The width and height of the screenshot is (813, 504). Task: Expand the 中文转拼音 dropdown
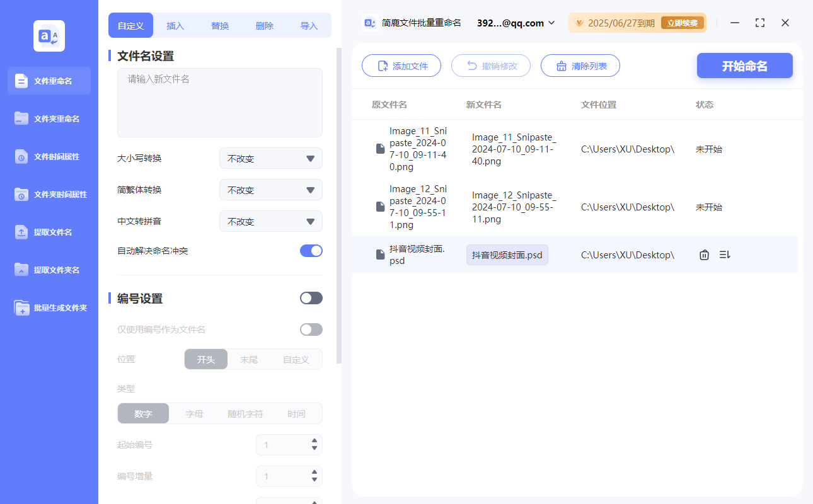[x=270, y=221]
